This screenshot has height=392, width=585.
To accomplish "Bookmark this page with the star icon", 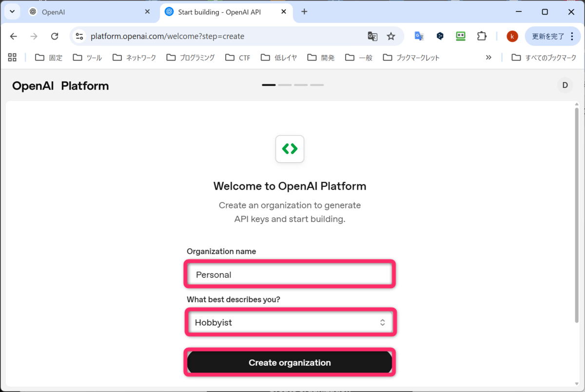I will [390, 36].
